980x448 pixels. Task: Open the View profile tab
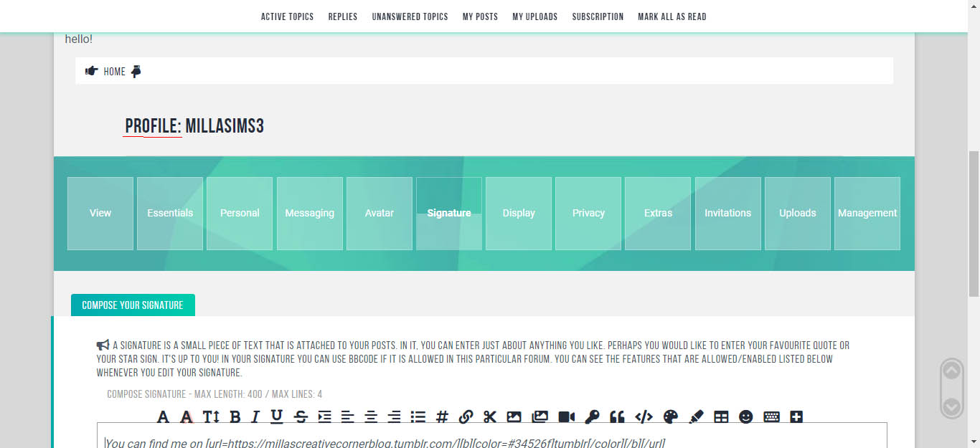coord(100,214)
